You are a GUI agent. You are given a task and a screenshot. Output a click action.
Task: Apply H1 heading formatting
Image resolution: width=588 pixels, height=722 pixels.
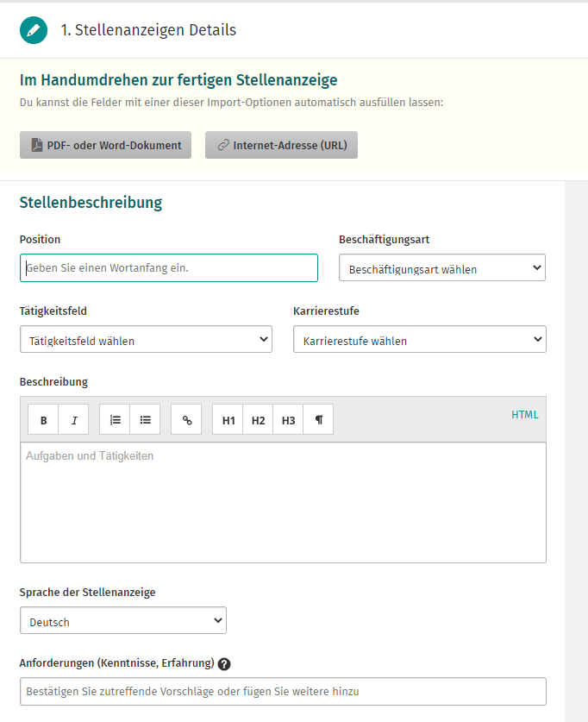coord(227,419)
